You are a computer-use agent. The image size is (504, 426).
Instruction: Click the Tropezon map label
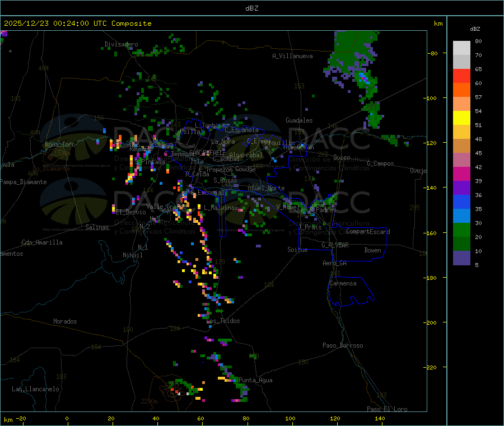coord(220,169)
